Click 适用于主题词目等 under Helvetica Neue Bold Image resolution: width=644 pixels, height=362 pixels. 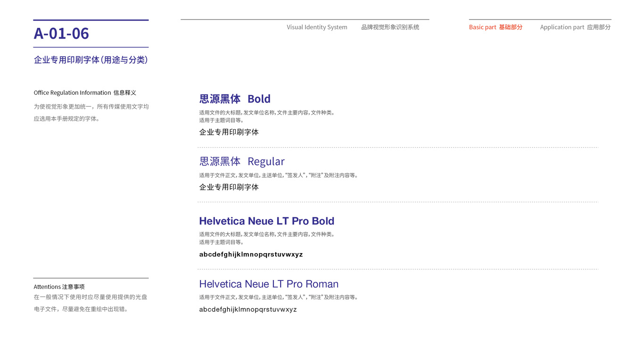[x=222, y=242]
